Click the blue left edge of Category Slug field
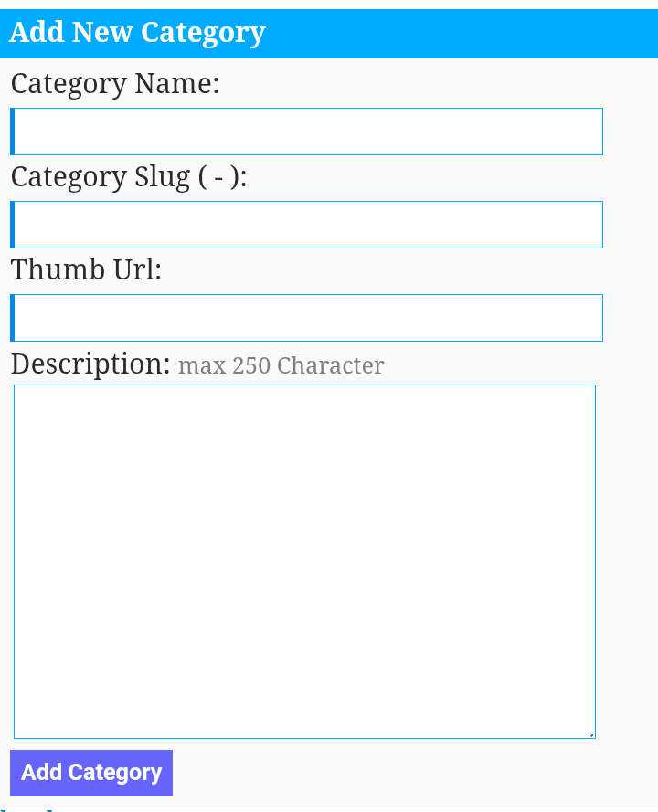 (x=13, y=225)
